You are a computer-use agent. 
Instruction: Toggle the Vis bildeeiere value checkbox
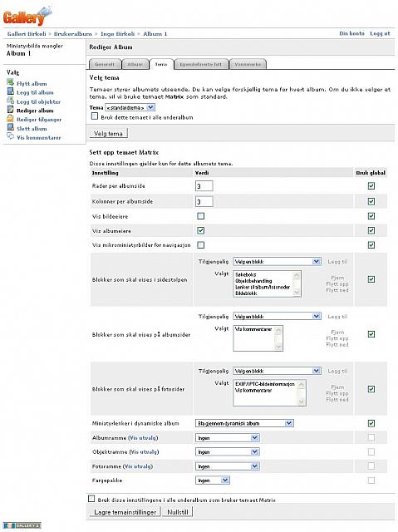(x=201, y=216)
